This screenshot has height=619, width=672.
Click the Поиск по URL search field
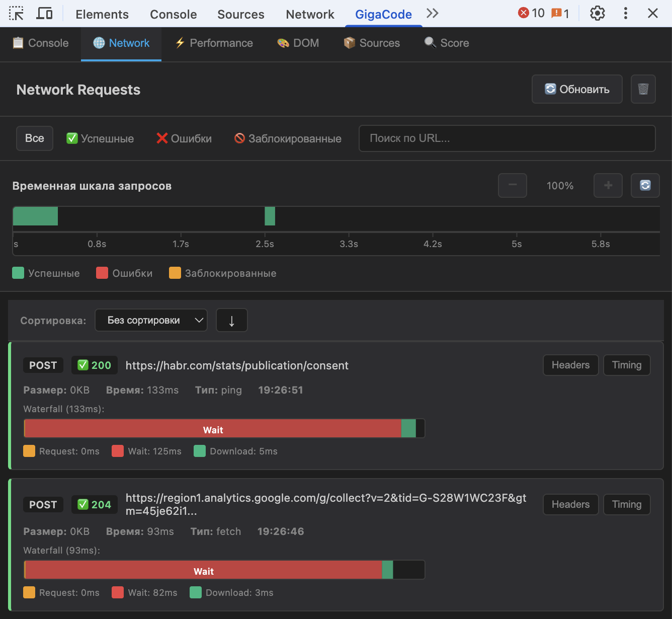507,138
